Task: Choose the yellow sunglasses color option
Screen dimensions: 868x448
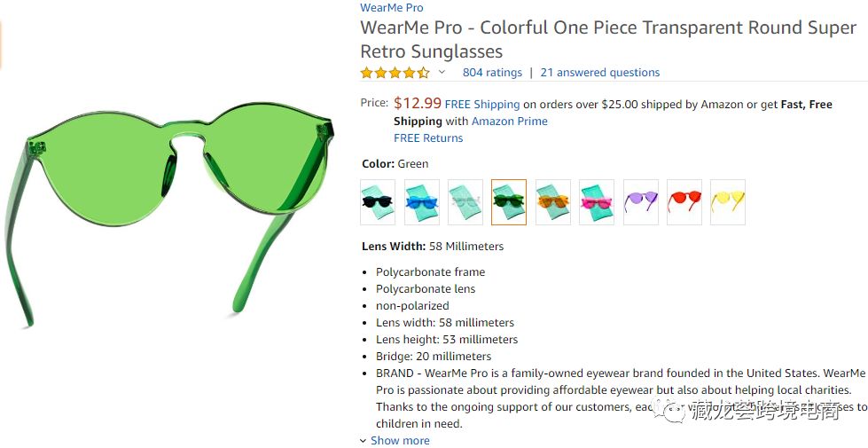Action: coord(727,202)
